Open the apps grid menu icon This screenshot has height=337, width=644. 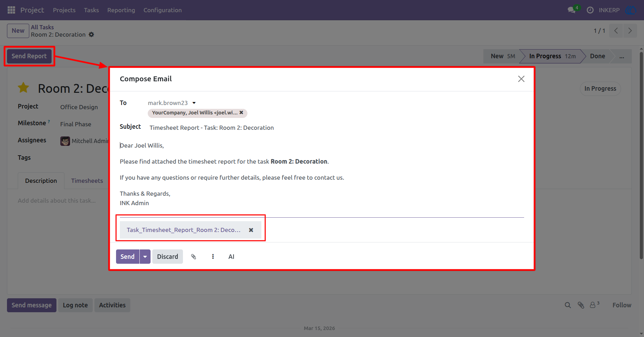pos(11,10)
